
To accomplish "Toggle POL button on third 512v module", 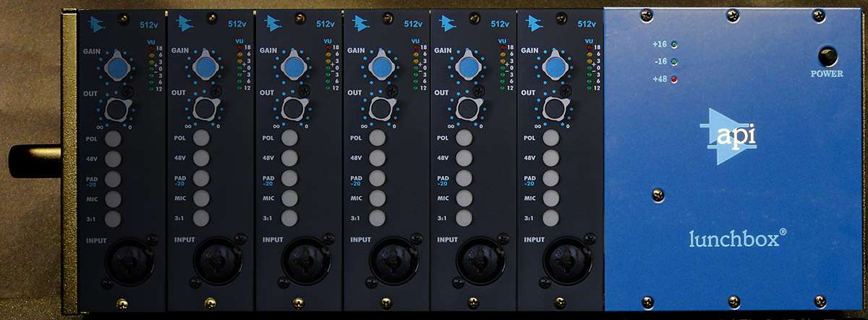I will [x=289, y=139].
